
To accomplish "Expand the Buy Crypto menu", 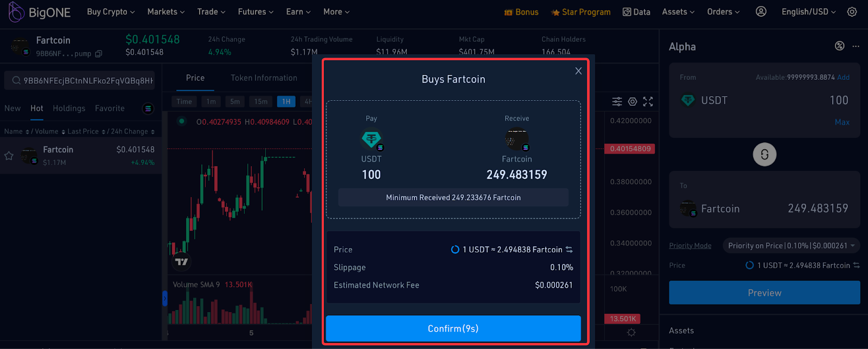I will 111,12.
